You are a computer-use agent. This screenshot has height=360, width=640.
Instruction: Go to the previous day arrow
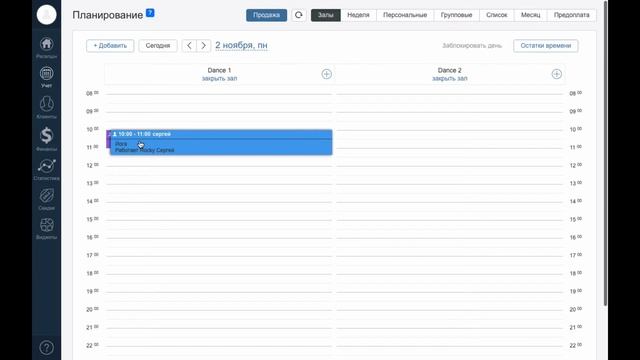click(x=189, y=46)
